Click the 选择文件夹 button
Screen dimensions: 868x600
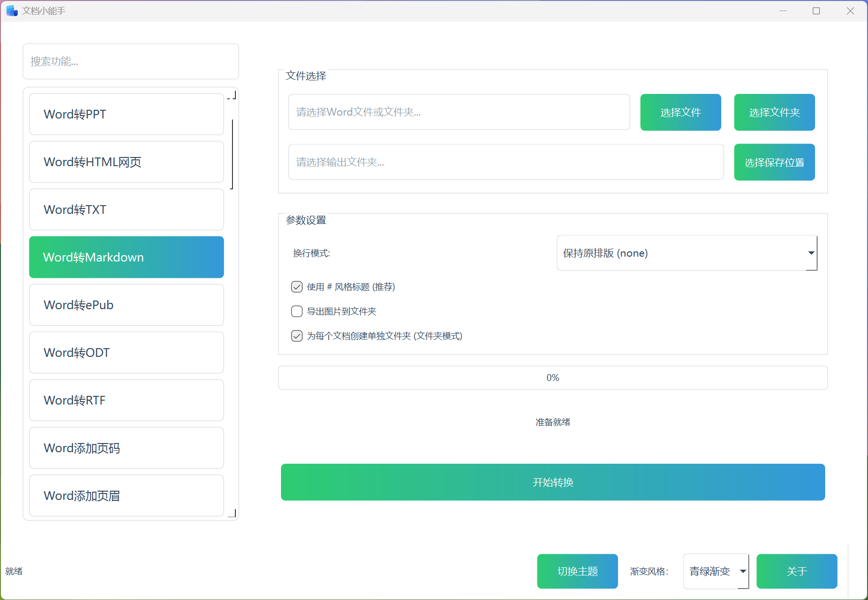coord(774,113)
